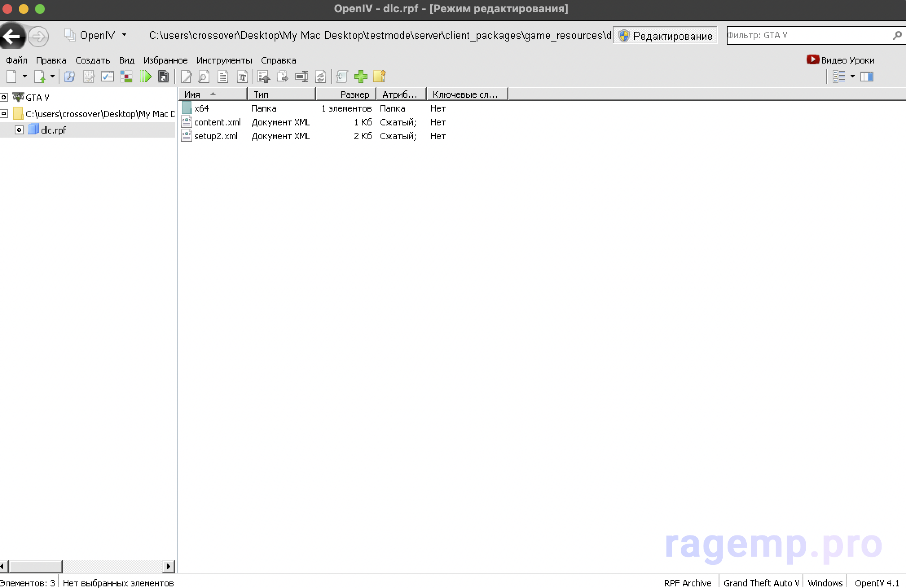This screenshot has width=906, height=588.
Task: Click the edit file pencil icon
Action: [x=186, y=77]
